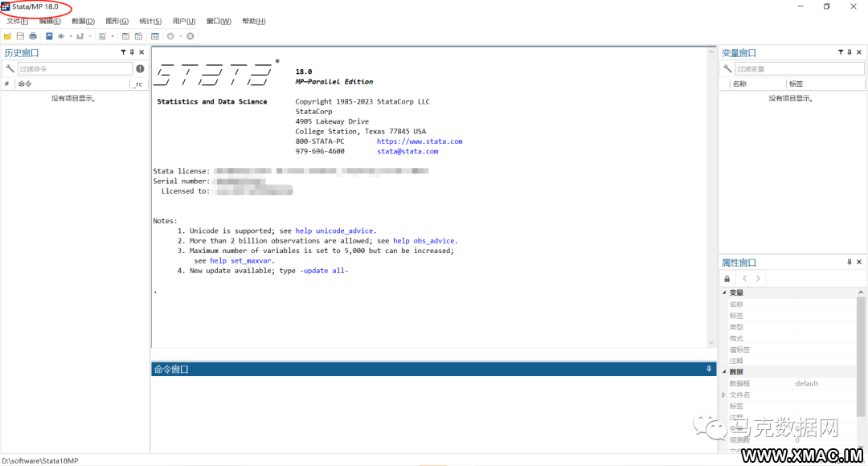Open the Viewer eye icon

[x=61, y=36]
